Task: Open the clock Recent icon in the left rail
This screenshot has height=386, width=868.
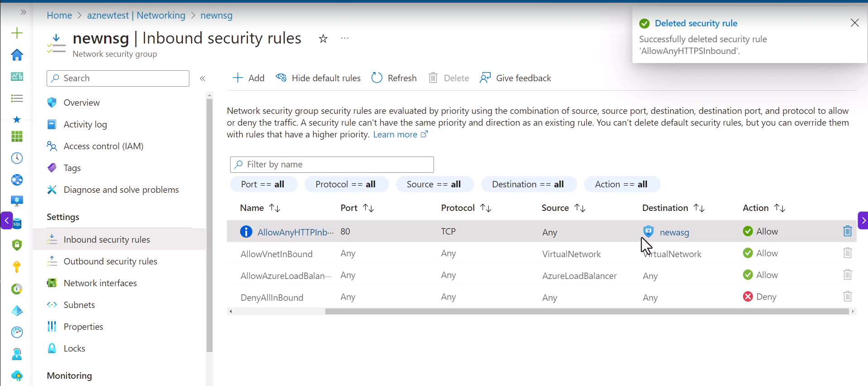Action: point(17,158)
